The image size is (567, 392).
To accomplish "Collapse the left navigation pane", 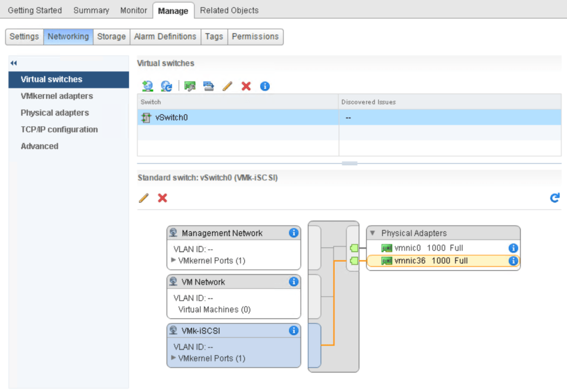I will tap(14, 63).
